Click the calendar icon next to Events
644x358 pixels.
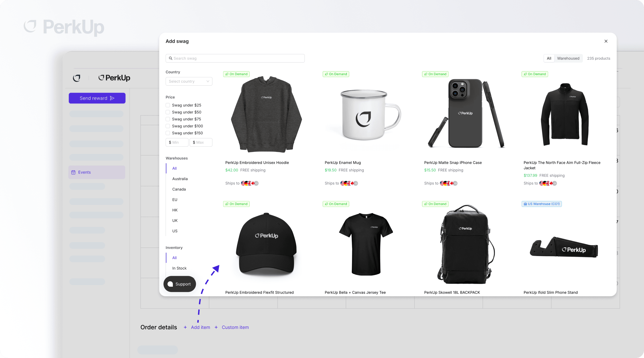[73, 172]
